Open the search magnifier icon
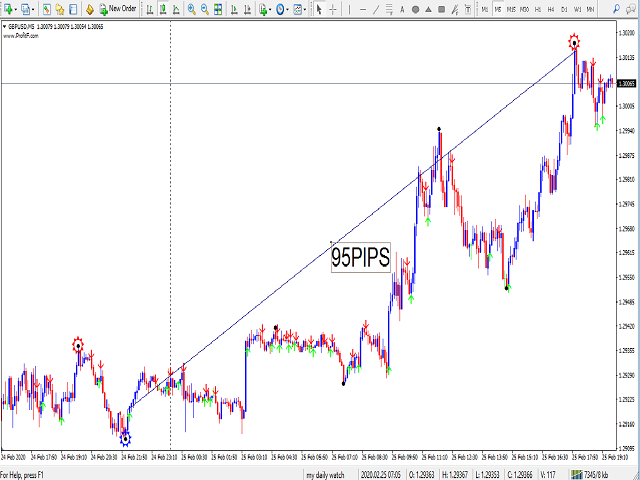640x480 pixels. coord(617,9)
